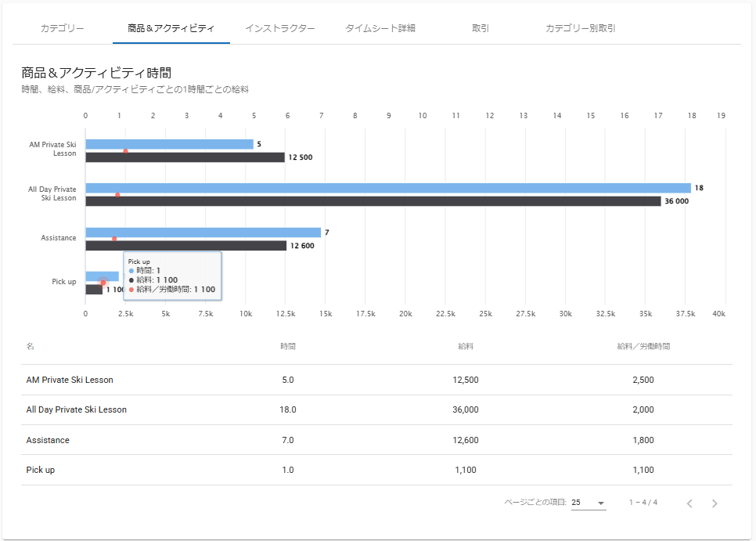756x541 pixels.
Task: Select the Pick up table row name
Action: [x=41, y=470]
